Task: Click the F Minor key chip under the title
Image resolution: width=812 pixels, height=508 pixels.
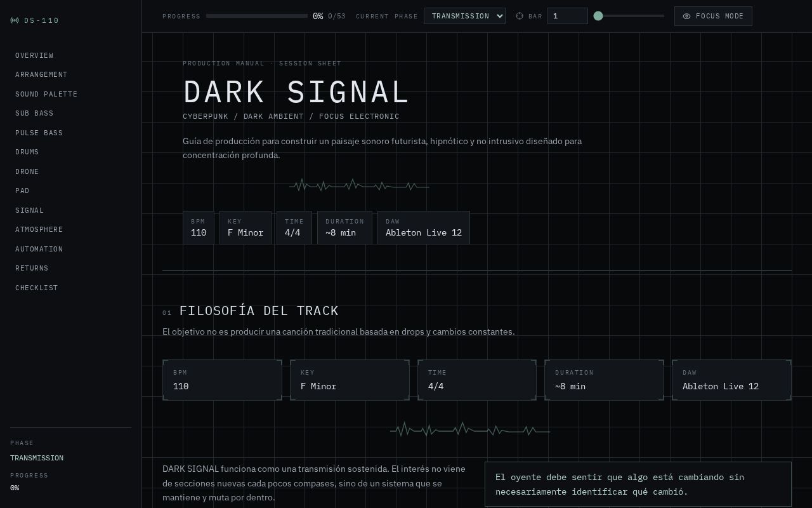Action: point(246,227)
